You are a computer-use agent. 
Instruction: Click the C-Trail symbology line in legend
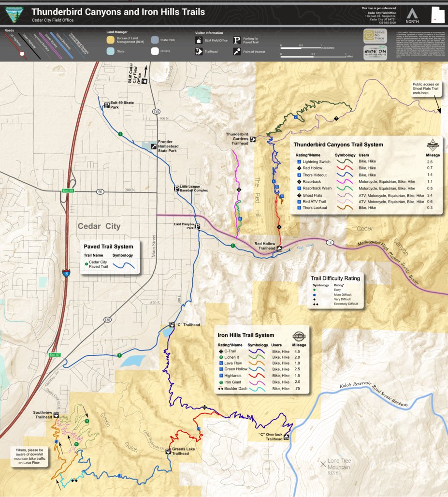tap(257, 351)
